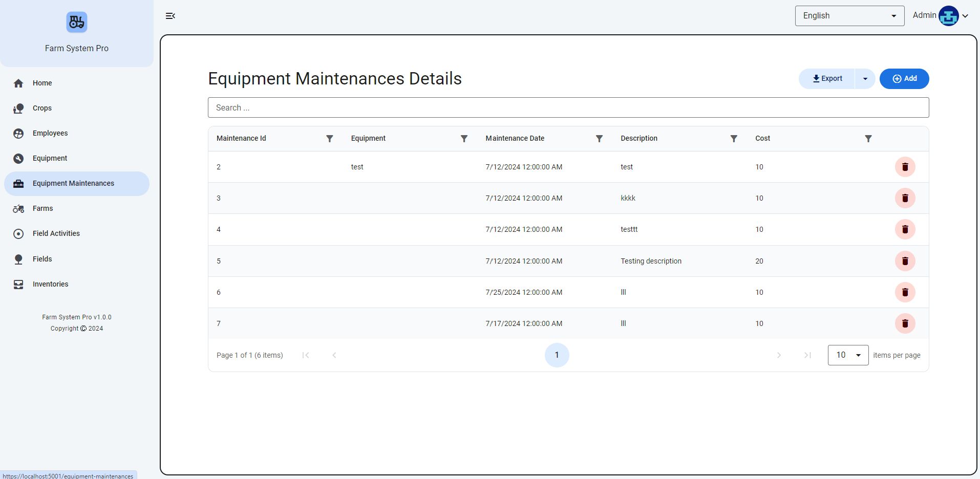This screenshot has height=479, width=980.
Task: Open the Description column filter
Action: 734,139
